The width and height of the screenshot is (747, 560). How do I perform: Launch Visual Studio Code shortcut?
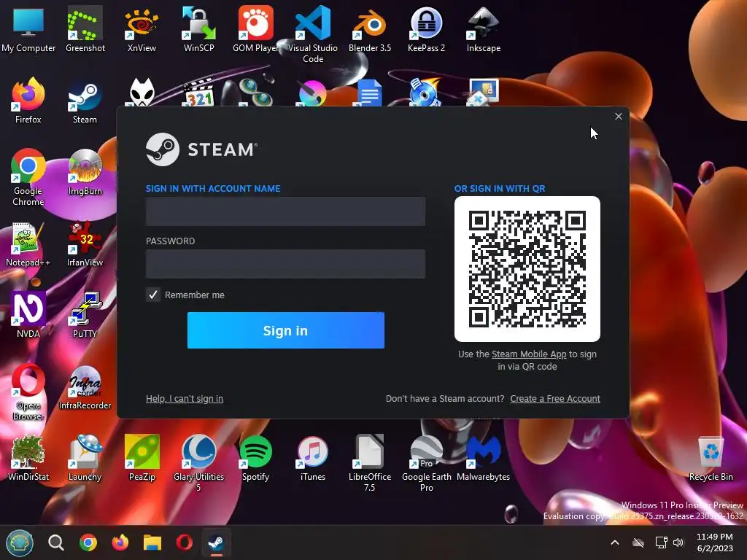point(312,34)
